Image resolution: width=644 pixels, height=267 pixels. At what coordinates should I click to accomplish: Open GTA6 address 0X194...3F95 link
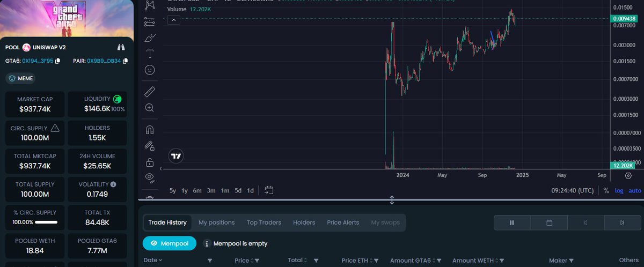[38, 61]
